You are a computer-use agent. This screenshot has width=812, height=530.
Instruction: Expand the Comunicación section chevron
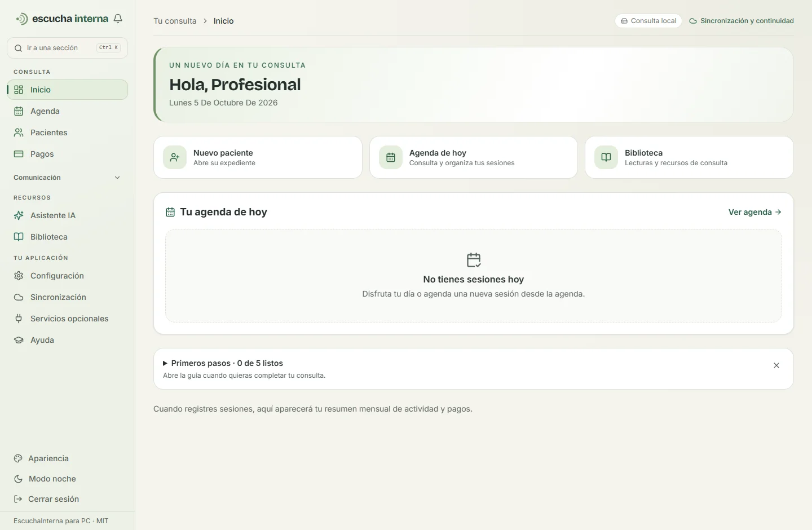point(117,178)
